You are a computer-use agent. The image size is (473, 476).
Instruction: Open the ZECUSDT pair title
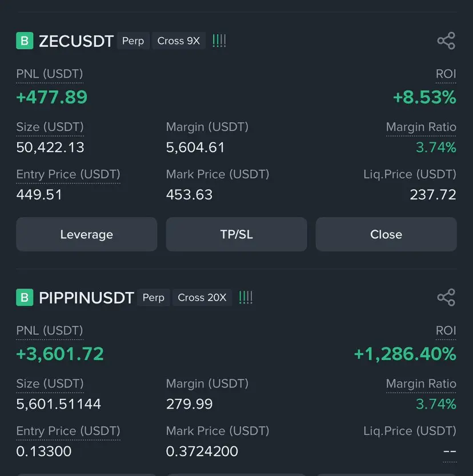[76, 41]
